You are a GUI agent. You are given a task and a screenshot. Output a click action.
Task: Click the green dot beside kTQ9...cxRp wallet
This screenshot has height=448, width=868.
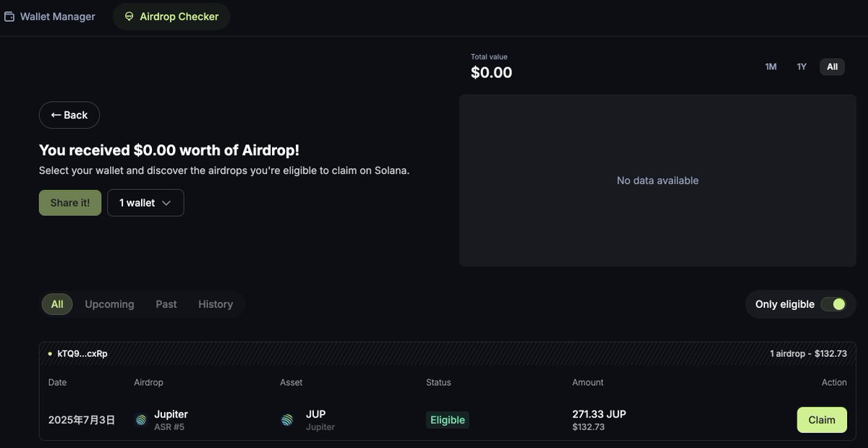[x=50, y=354]
